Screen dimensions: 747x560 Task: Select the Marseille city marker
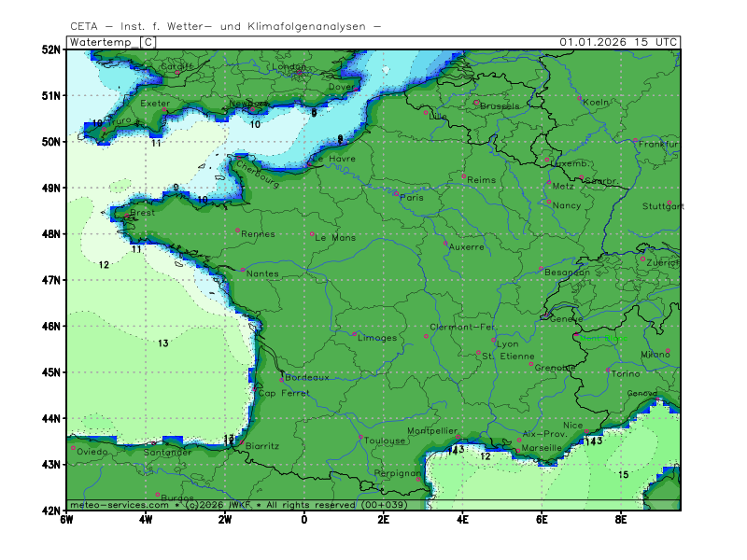515,452
